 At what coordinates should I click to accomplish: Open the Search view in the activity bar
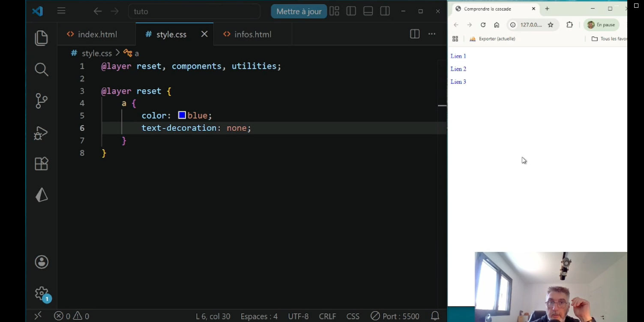tap(41, 69)
